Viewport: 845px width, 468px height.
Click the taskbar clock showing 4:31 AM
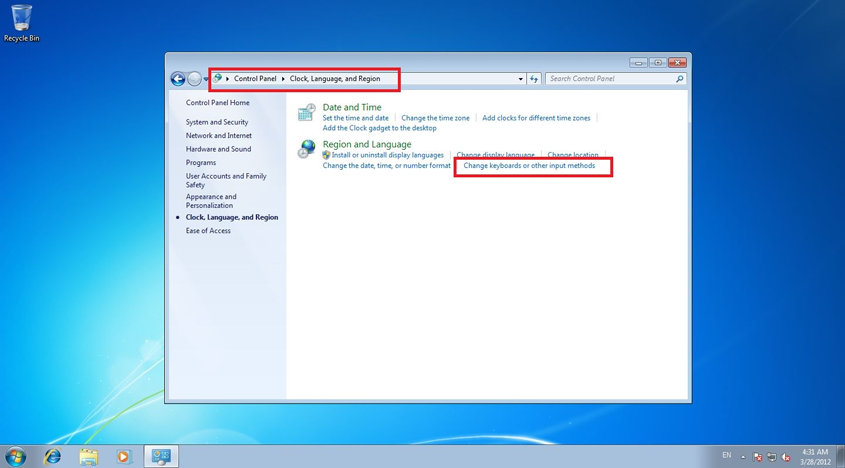[x=815, y=457]
